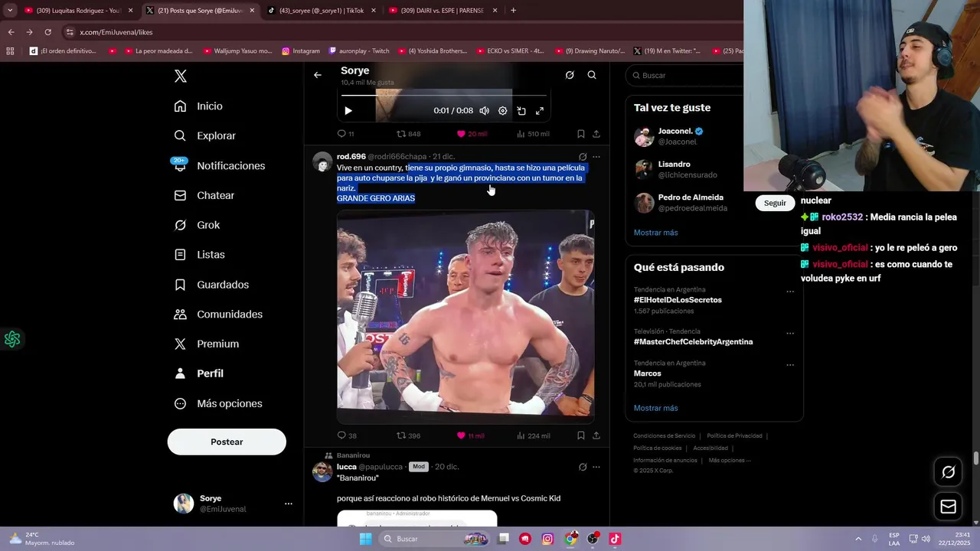
Task: Play the video in the top post
Action: coord(348,111)
